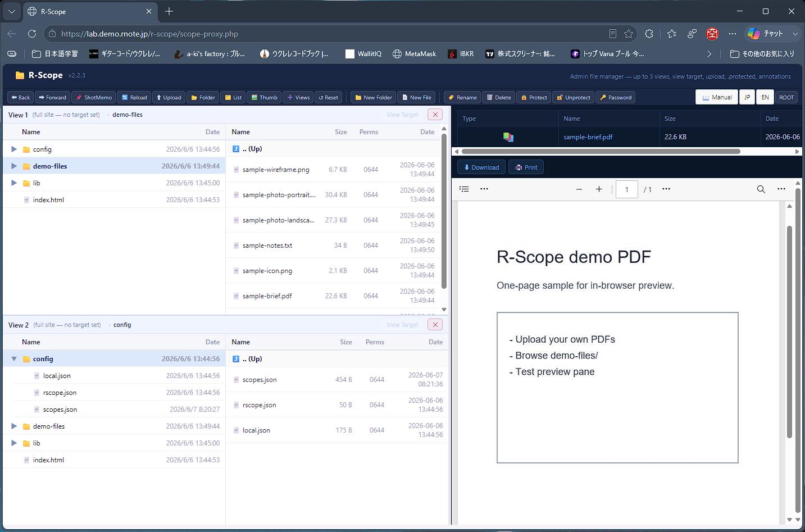
Task: Open the MetaMask bookmark
Action: [414, 54]
